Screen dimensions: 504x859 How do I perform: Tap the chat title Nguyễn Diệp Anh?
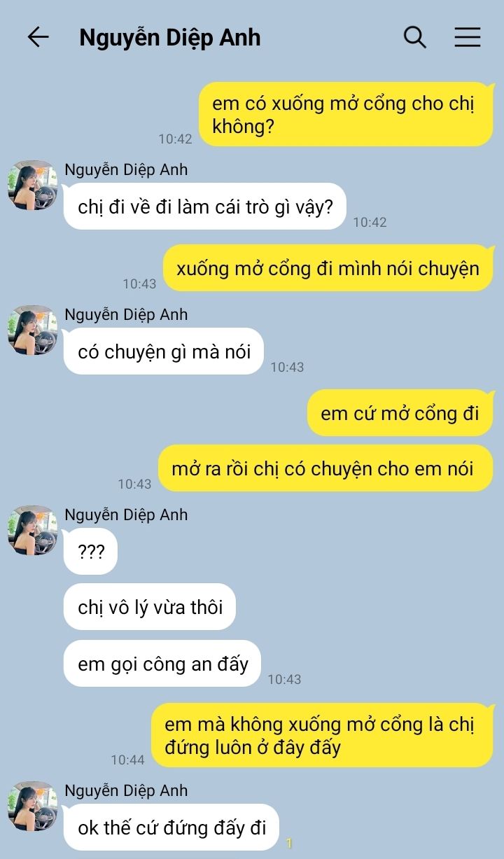pos(169,37)
